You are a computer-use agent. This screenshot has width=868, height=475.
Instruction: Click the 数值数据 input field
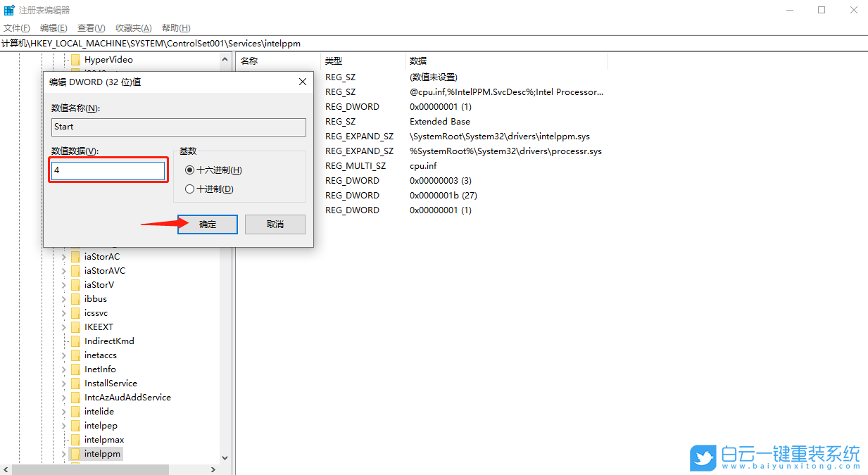(108, 170)
